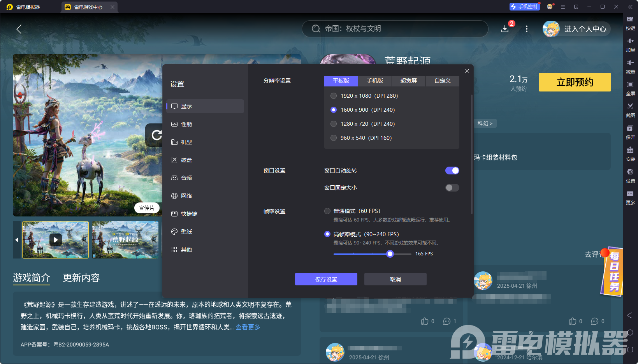Click the 加量 volume up icon
Image resolution: width=638 pixels, height=364 pixels.
(x=631, y=44)
